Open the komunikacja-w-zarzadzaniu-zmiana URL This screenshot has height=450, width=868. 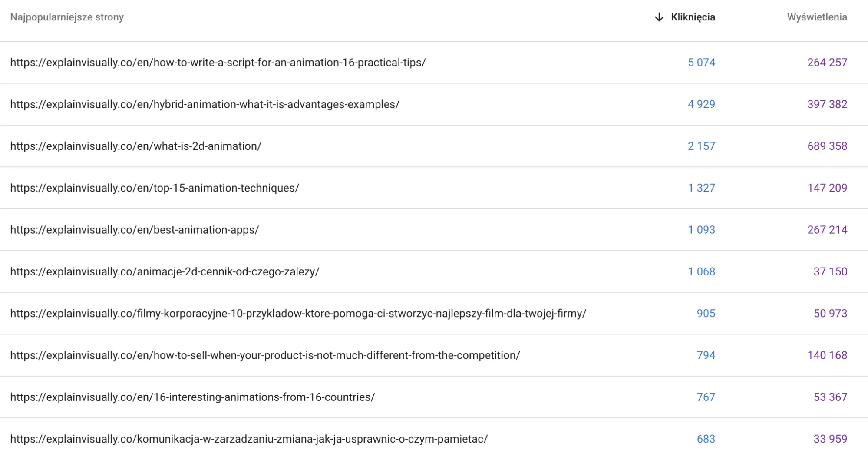[249, 439]
